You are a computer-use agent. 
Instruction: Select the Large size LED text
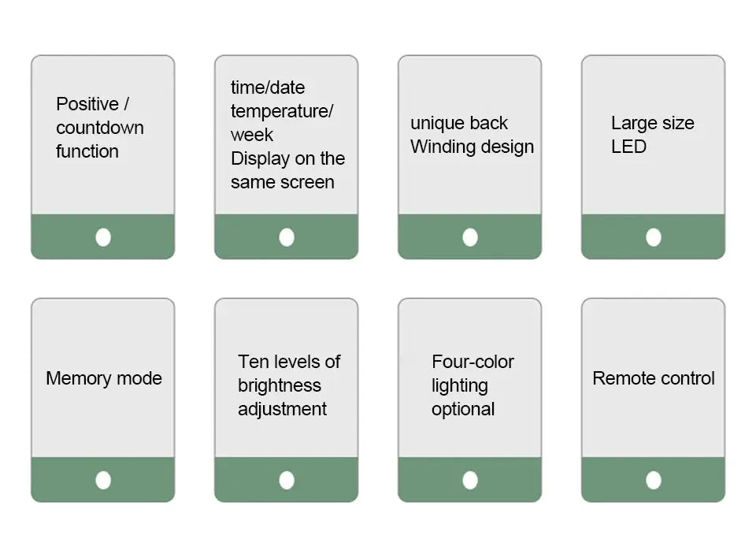click(x=653, y=135)
